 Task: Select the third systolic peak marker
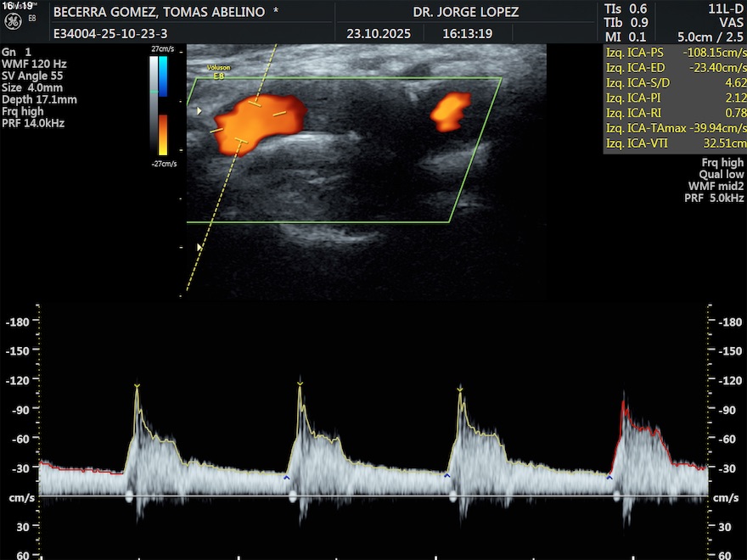(460, 389)
